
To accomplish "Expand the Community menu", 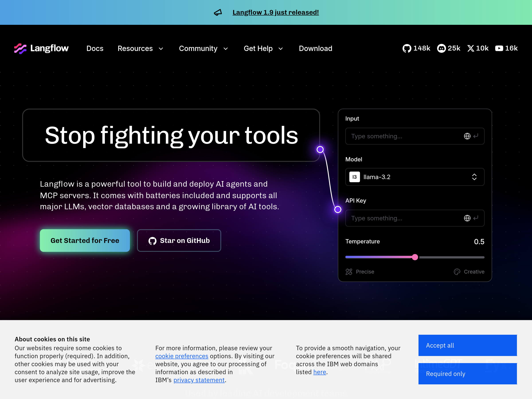I will point(203,48).
